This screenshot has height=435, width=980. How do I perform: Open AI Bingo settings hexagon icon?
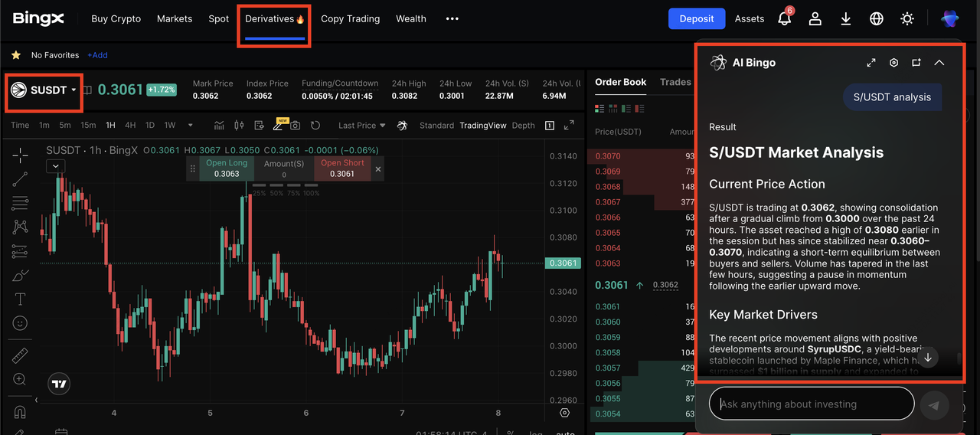point(893,63)
